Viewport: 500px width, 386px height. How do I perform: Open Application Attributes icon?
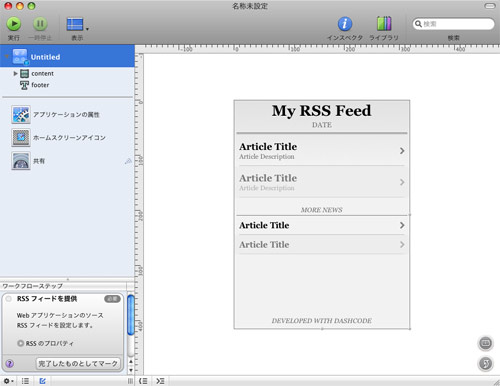coord(21,114)
